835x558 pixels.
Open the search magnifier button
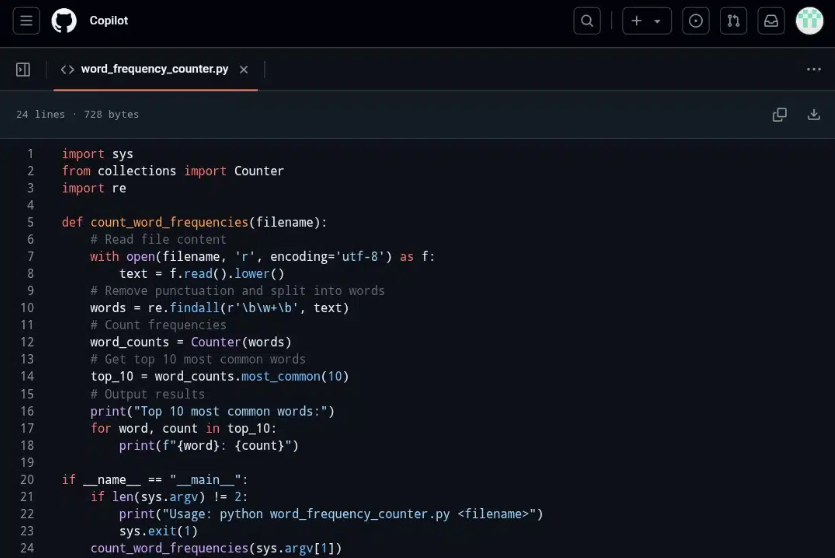pos(587,21)
